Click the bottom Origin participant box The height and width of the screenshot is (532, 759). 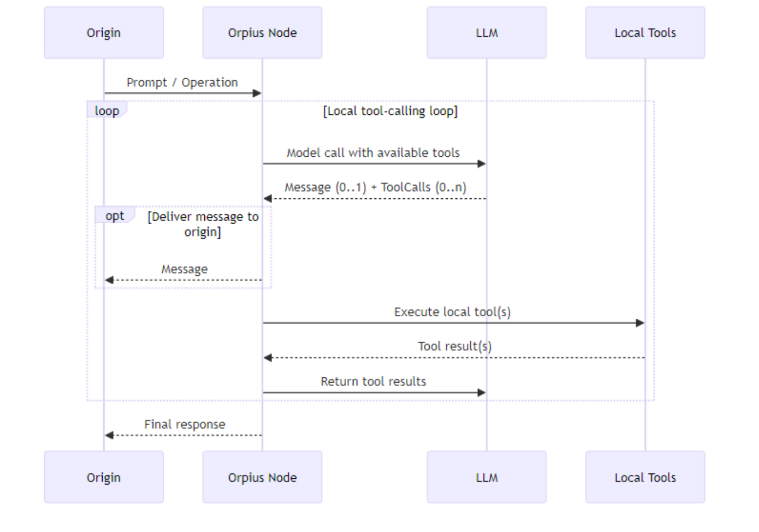(104, 477)
